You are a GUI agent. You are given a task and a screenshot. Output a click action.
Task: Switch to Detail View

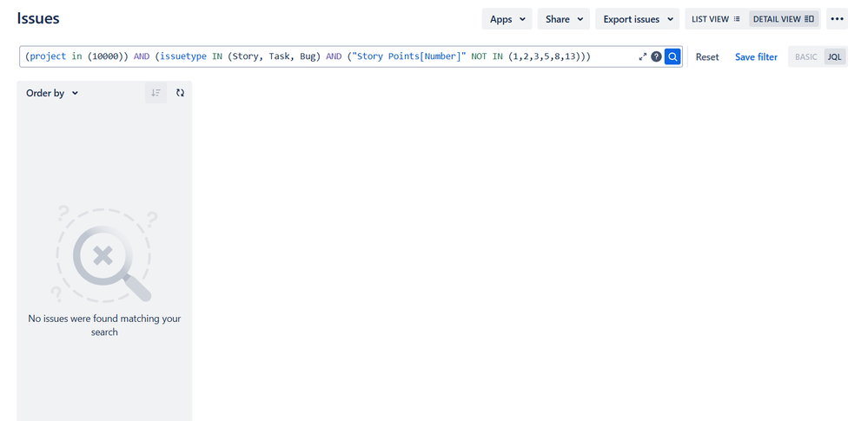click(784, 19)
